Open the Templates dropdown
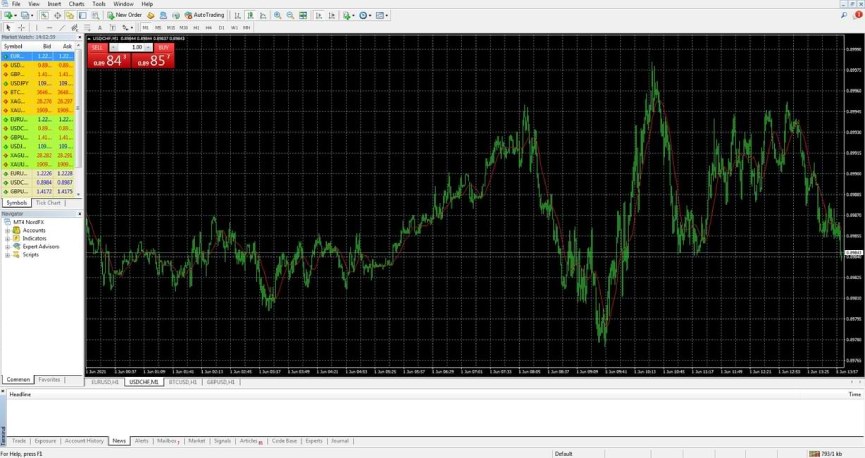Image resolution: width=865 pixels, height=458 pixels. [382, 15]
